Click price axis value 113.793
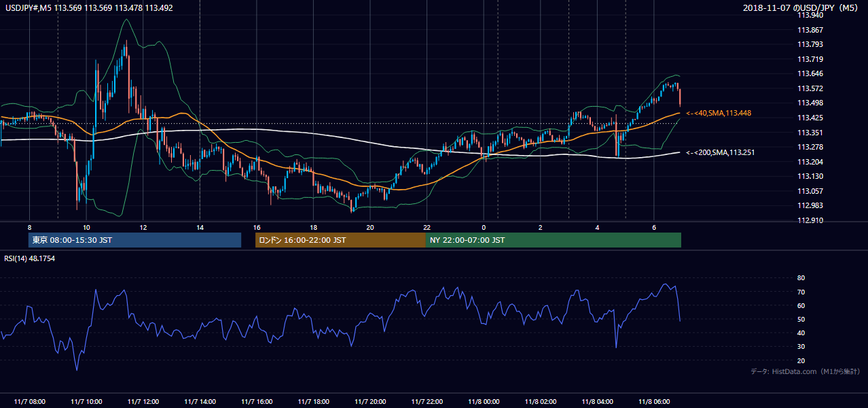This screenshot has width=868, height=408. 810,45
